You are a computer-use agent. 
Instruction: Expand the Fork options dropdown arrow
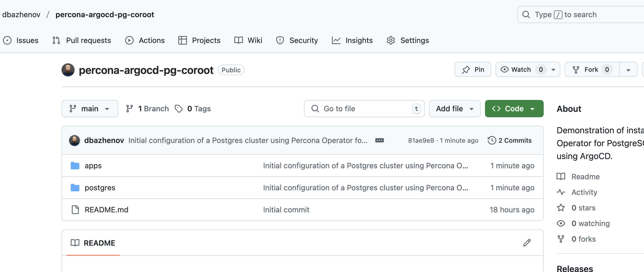628,70
